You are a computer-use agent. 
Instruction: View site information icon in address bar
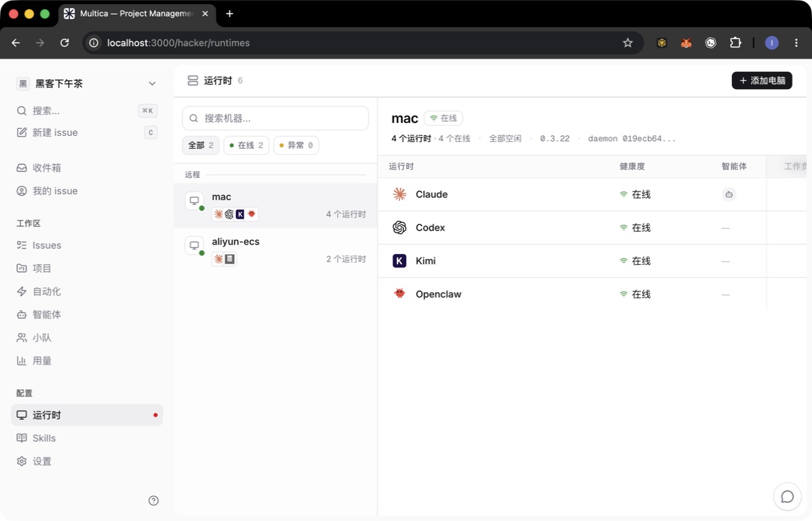(94, 43)
